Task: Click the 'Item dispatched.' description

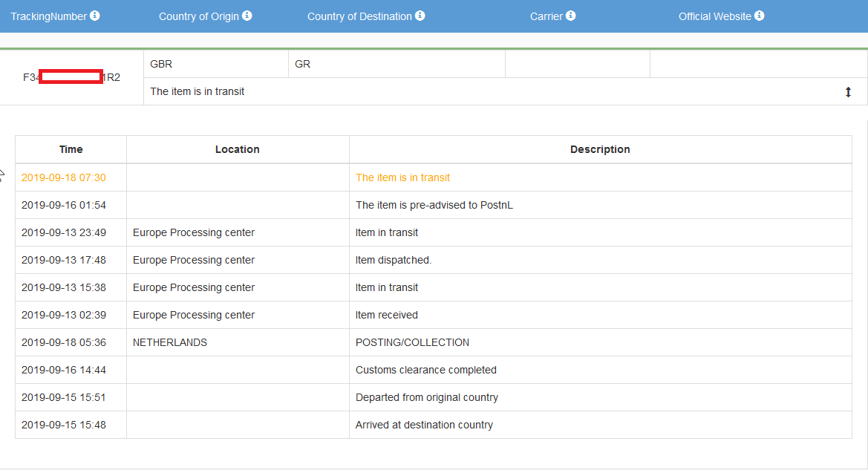Action: coord(394,260)
